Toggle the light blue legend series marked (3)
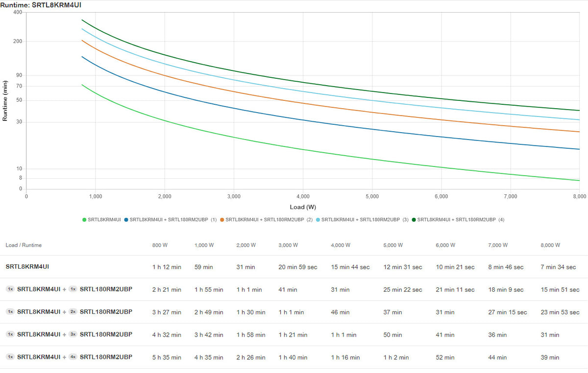Screen dimensions: 588x373 [x=318, y=220]
